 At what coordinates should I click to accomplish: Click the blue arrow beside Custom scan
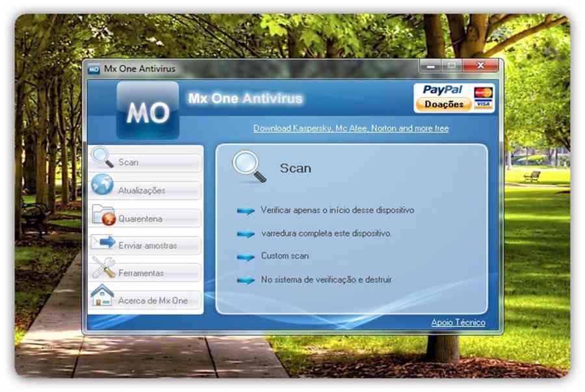[x=246, y=257]
